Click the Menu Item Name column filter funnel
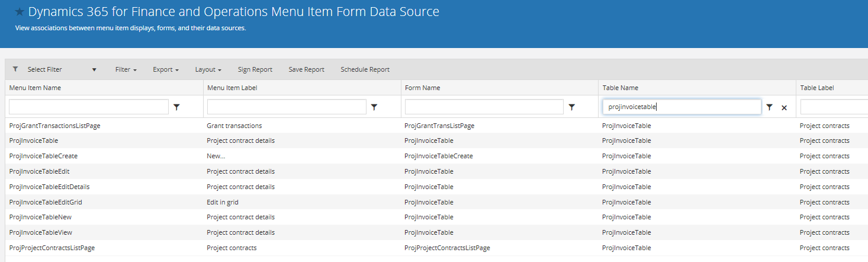The height and width of the screenshot is (262, 868). click(x=176, y=107)
